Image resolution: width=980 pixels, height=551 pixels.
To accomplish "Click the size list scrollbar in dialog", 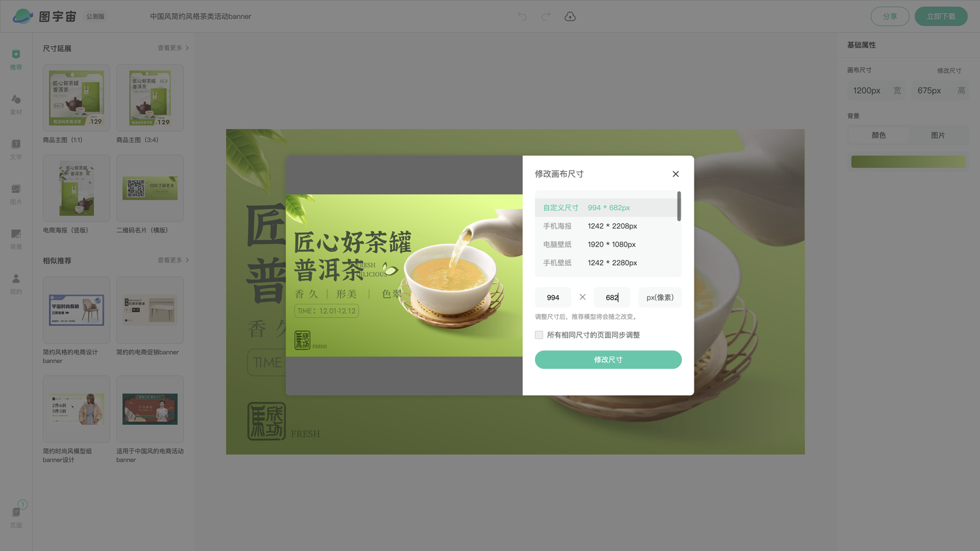I will click(x=679, y=206).
